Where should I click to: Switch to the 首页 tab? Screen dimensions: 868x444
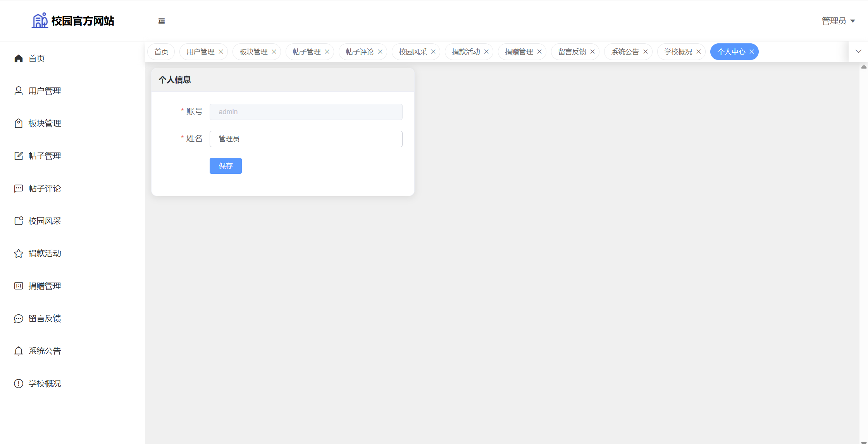[x=161, y=52]
